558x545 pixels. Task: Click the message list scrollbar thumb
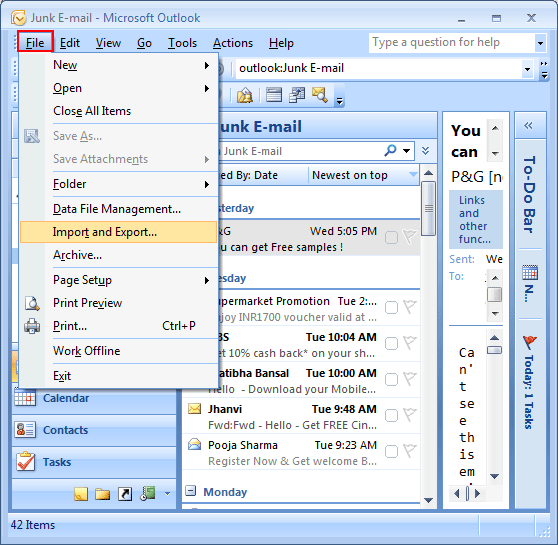click(428, 209)
